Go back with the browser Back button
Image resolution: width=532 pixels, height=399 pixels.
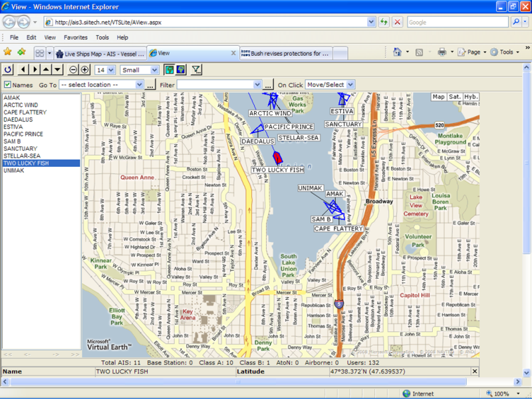point(9,23)
